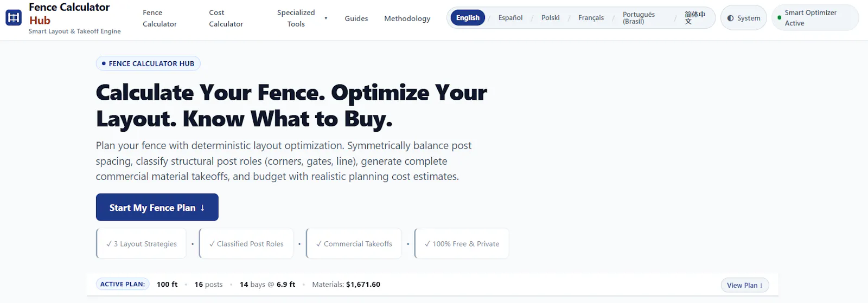The height and width of the screenshot is (303, 868).
Task: Click the FENCE CALCULATOR HUB badge
Action: coord(148,63)
